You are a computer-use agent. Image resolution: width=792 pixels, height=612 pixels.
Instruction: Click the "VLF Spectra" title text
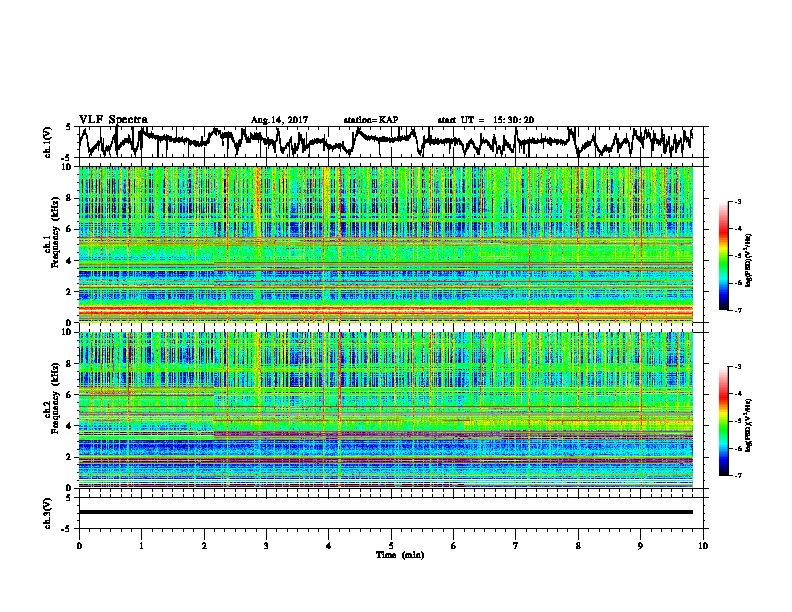click(113, 120)
